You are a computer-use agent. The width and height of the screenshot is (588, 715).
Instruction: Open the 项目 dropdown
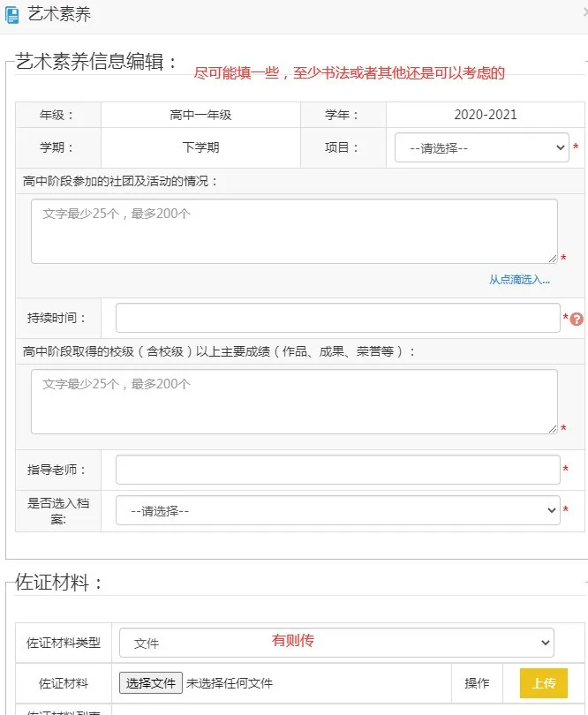tap(482, 147)
